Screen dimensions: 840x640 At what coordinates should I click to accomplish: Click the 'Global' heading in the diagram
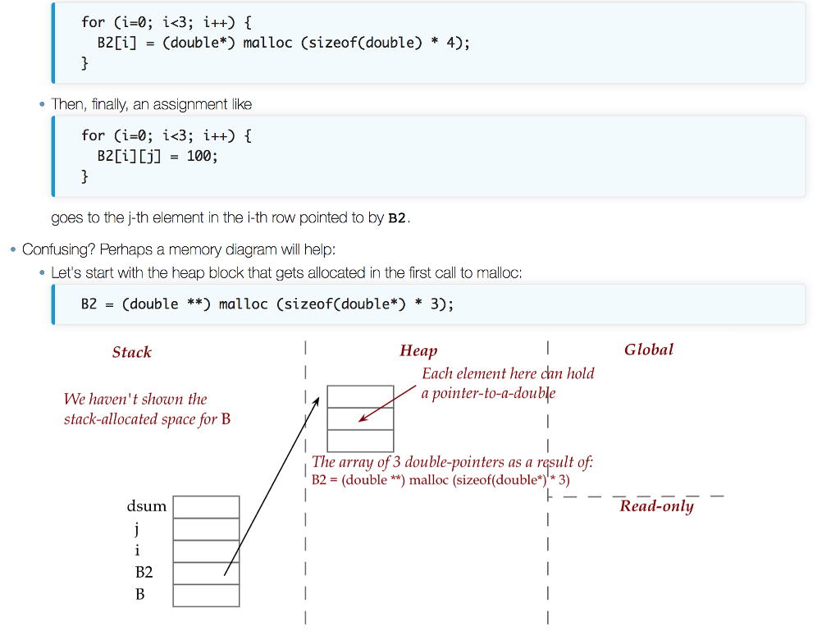[648, 350]
